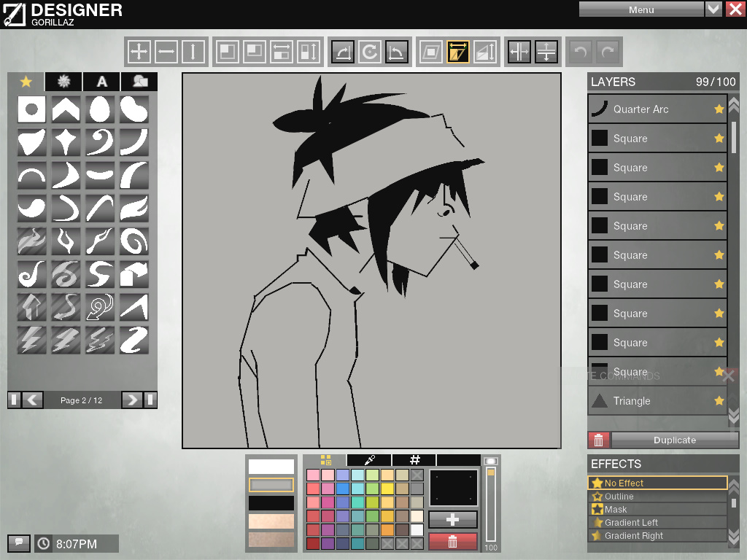Open the eyedropper color tab

(369, 460)
